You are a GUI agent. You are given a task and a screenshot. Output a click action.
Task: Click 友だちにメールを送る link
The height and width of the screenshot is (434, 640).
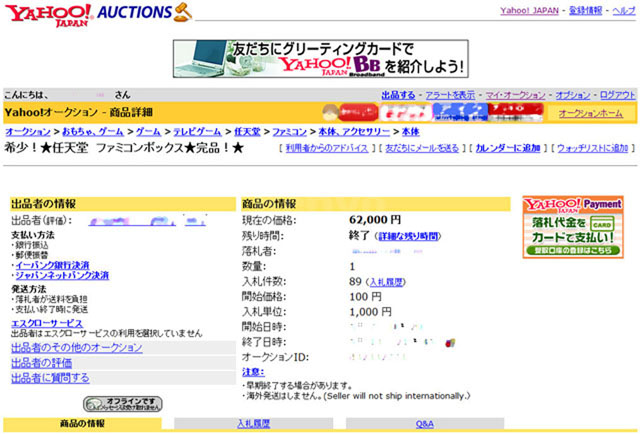(x=422, y=148)
